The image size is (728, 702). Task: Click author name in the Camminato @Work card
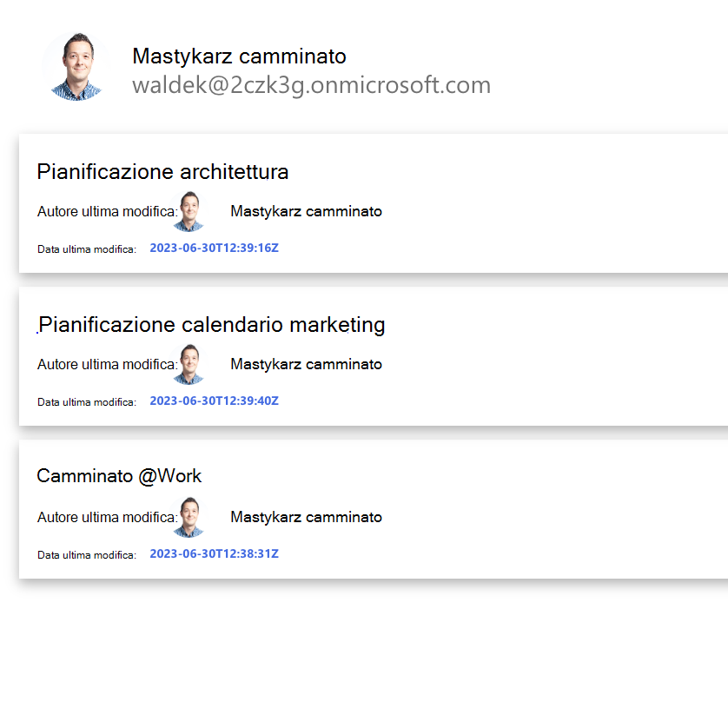(x=306, y=517)
